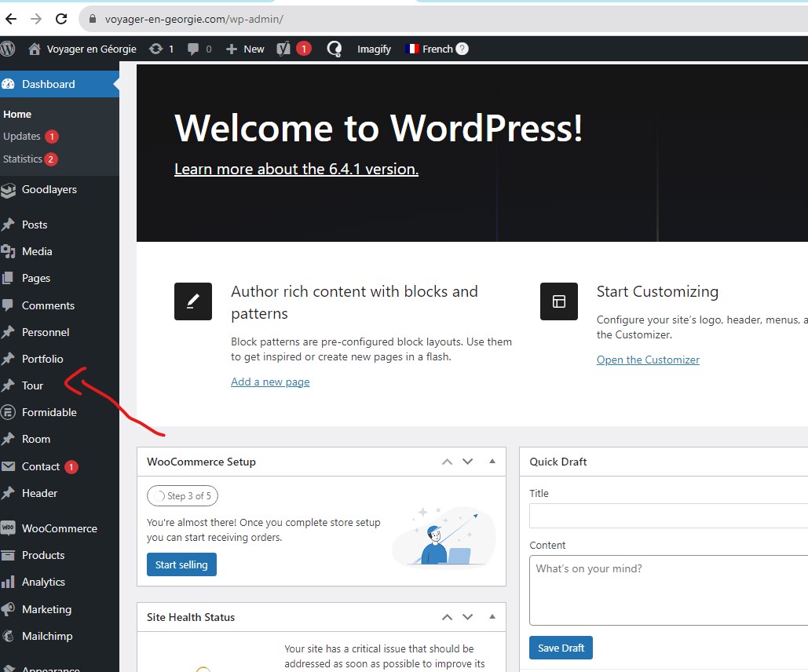Screen dimensions: 808x672
Task: Click the layout icon for Start Customizing
Action: [x=559, y=301]
